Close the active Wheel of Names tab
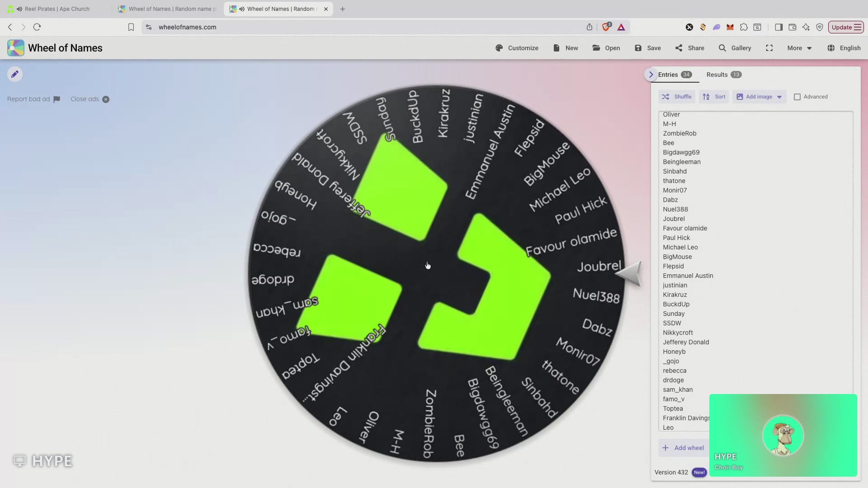The width and height of the screenshot is (868, 488). 326,9
